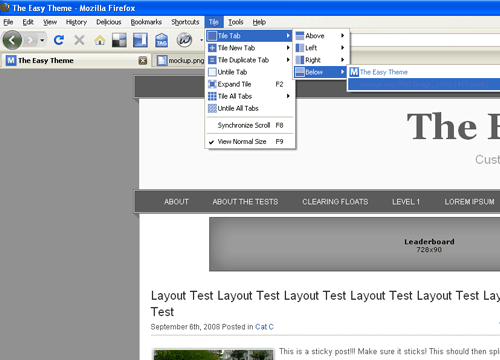This screenshot has width=500, height=360.
Task: Toggle the View Normal Size checkmark item
Action: [x=249, y=142]
